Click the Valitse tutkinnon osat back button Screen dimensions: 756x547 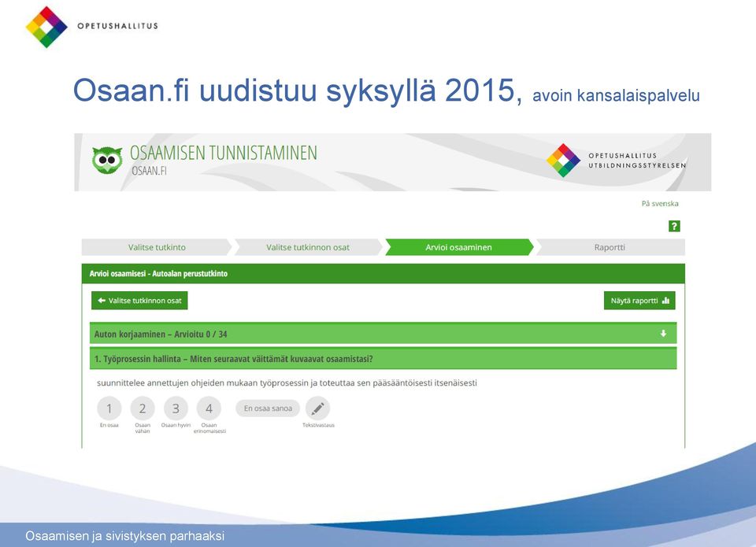click(x=139, y=300)
